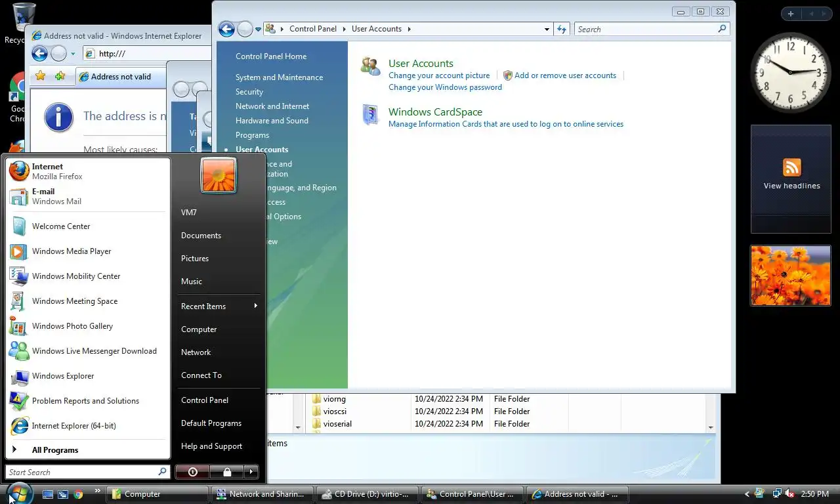Click the clock gadget
Viewport: 840px width, 504px height.
click(790, 72)
